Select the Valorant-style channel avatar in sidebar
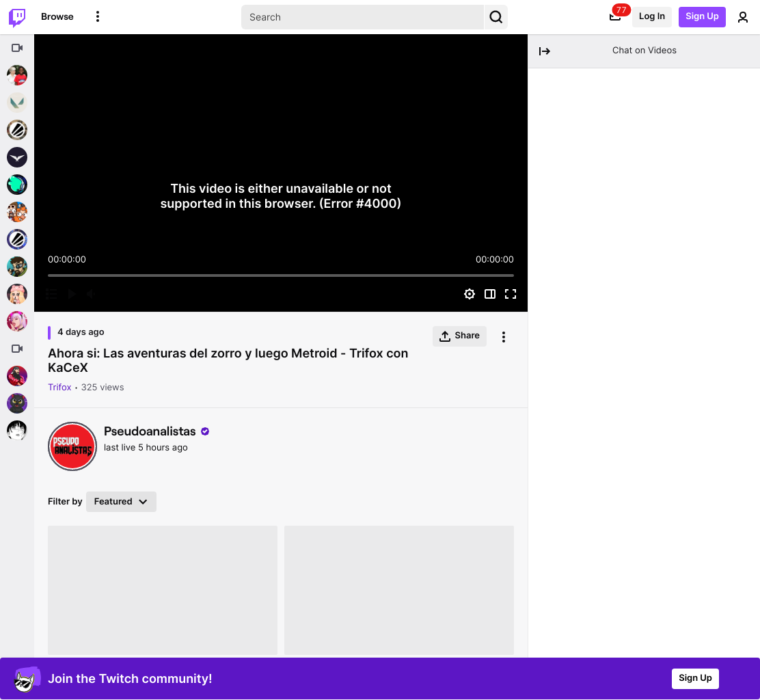 [17, 103]
